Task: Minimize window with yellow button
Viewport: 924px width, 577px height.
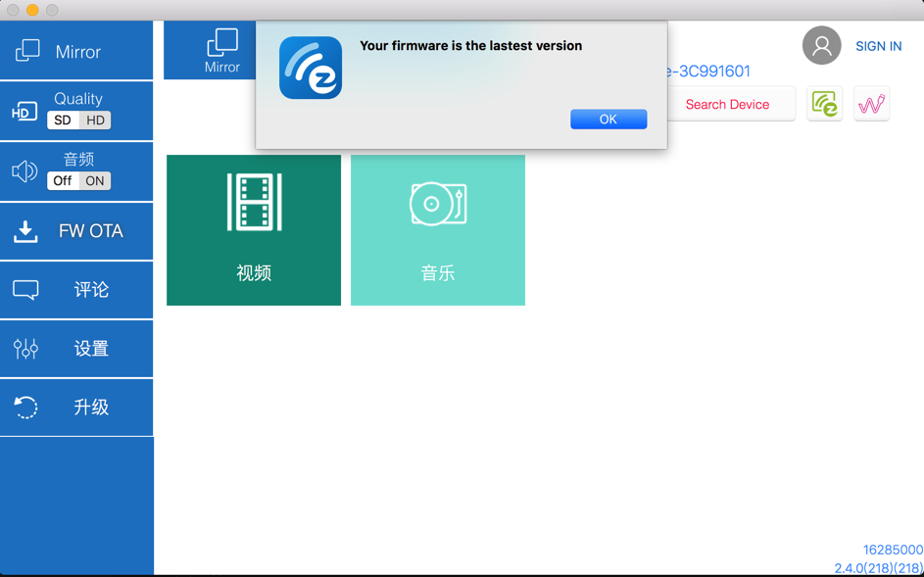Action: pos(32,10)
